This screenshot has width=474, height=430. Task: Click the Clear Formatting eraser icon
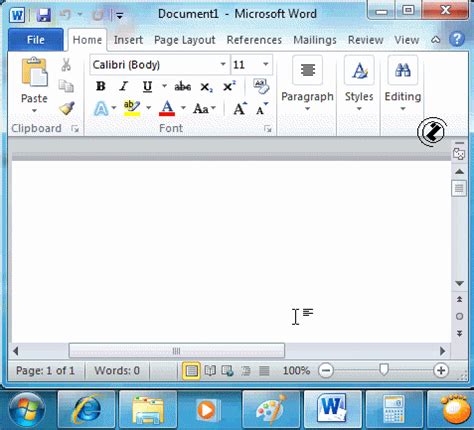pyautogui.click(x=261, y=86)
